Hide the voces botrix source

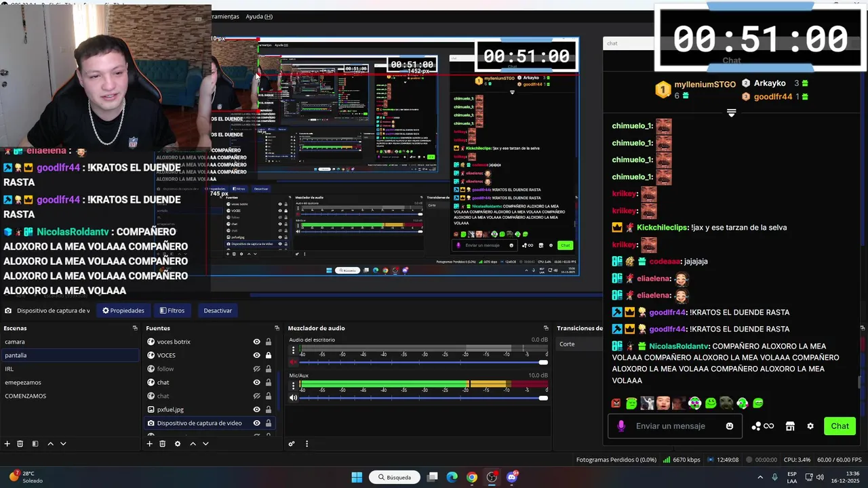click(x=257, y=342)
